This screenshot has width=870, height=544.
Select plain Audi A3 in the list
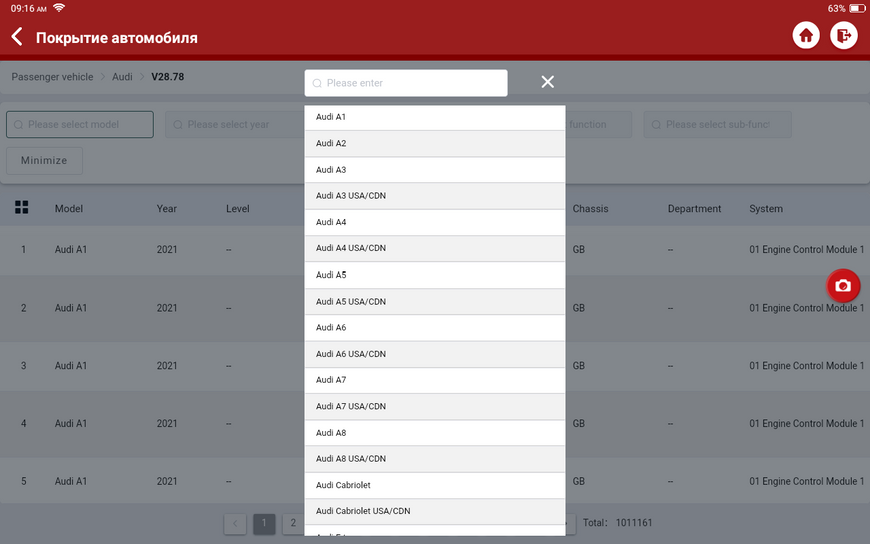click(x=434, y=170)
